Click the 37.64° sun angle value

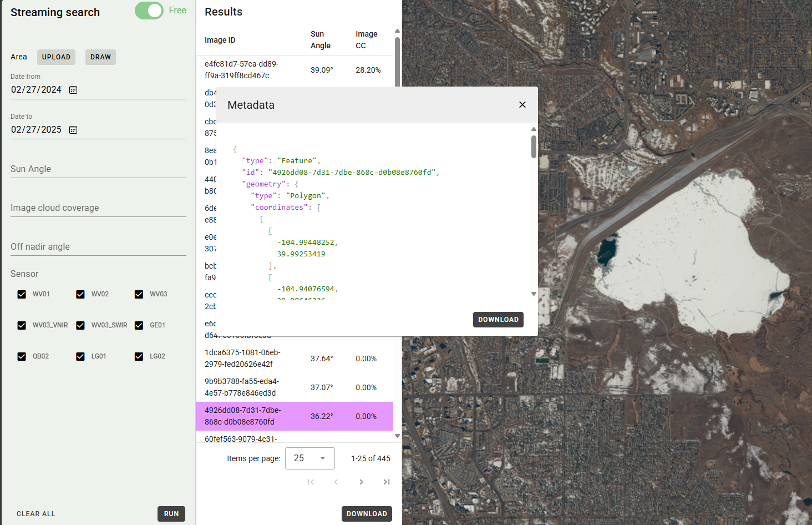pos(322,359)
